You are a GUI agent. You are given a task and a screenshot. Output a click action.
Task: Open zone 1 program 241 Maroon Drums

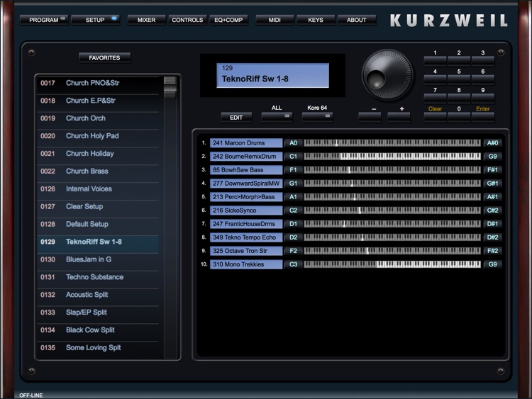pos(246,143)
